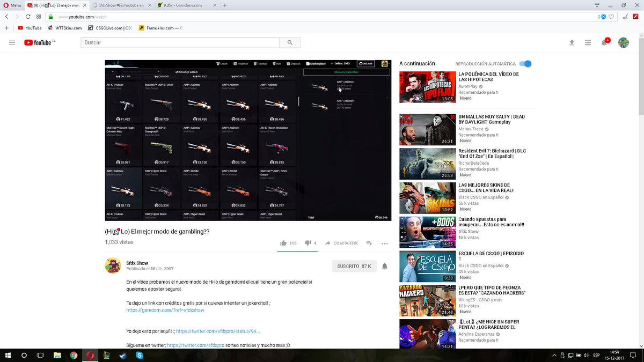Open the WTFSkins.com bookmark
The width and height of the screenshot is (644, 362).
point(64,28)
